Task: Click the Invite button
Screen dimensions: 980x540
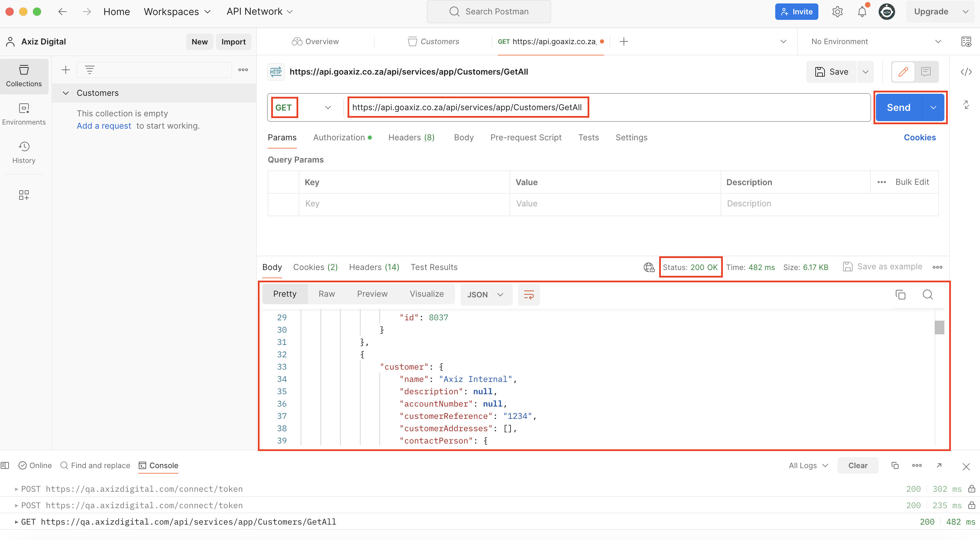Action: pyautogui.click(x=796, y=12)
